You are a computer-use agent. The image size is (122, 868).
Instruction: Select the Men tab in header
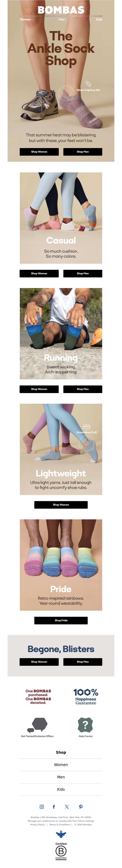(x=62, y=19)
